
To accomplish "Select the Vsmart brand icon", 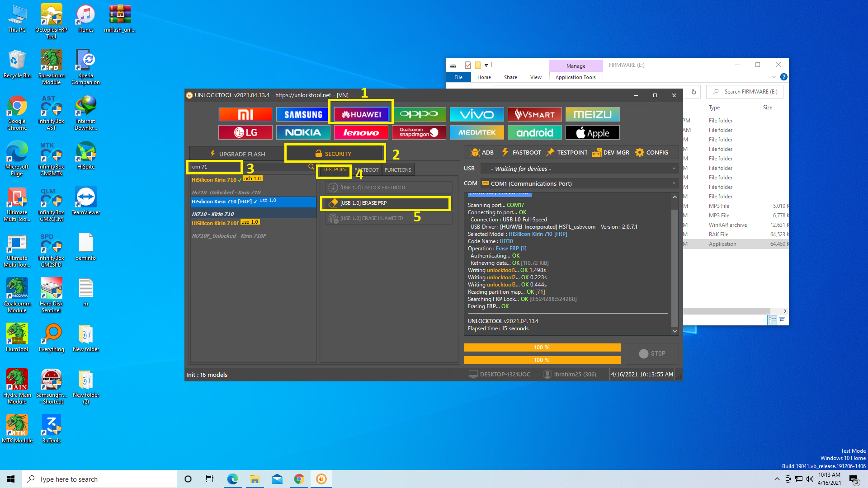I will (534, 114).
